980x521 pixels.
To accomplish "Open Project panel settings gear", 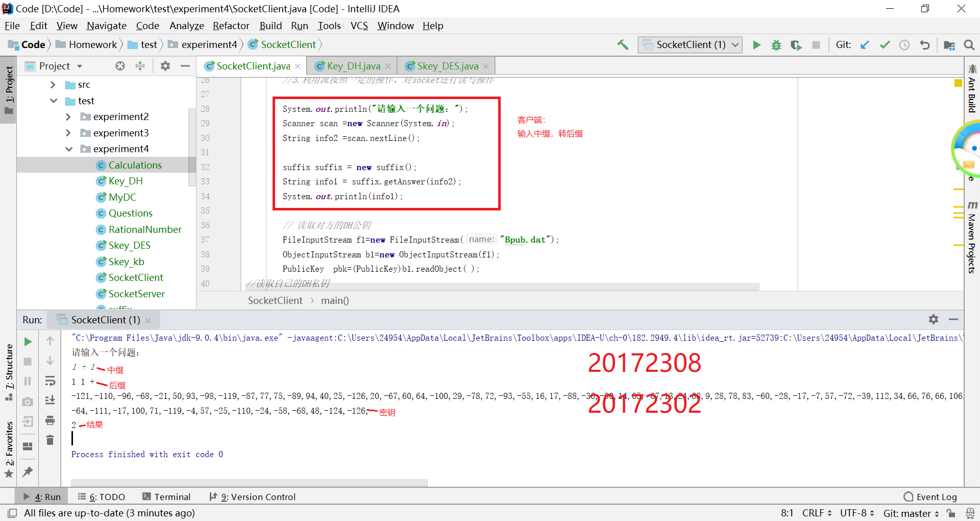I will pos(165,66).
